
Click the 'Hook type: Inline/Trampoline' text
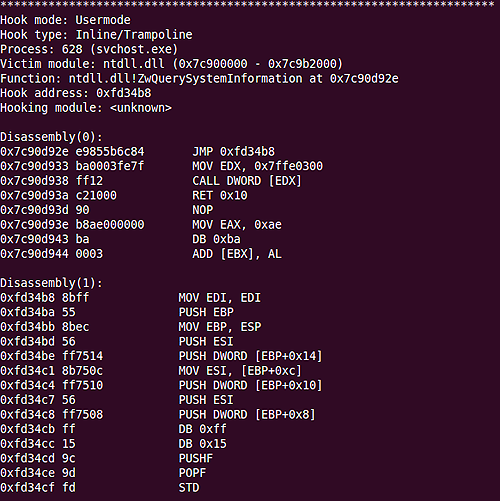96,35
